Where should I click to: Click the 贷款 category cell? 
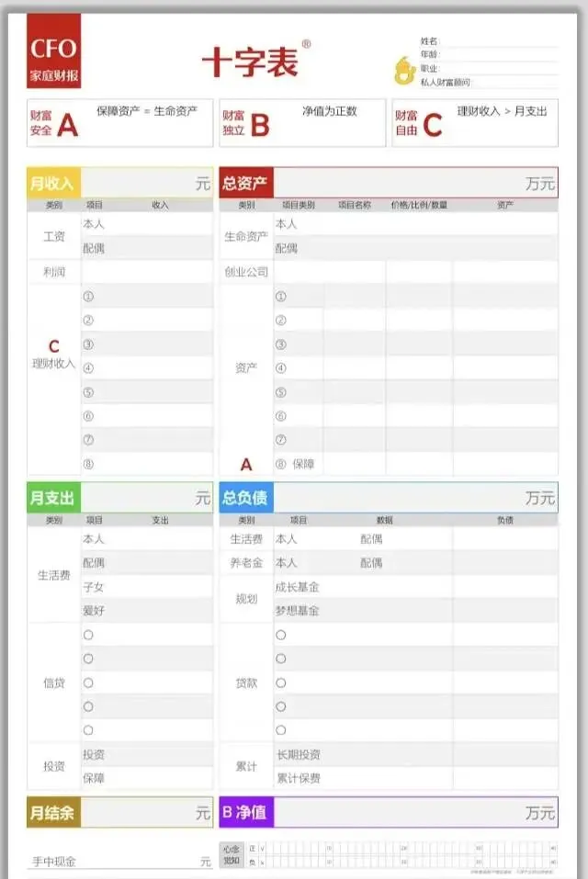point(246,682)
